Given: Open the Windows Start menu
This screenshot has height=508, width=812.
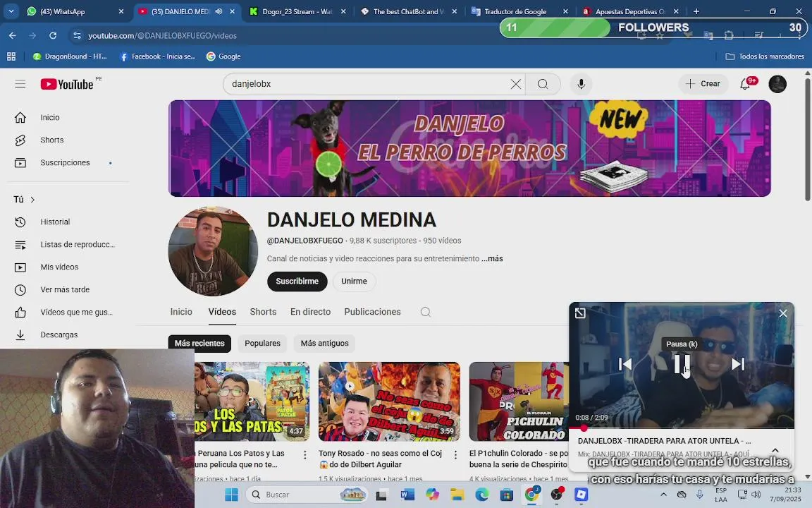Looking at the screenshot, I should 231,495.
